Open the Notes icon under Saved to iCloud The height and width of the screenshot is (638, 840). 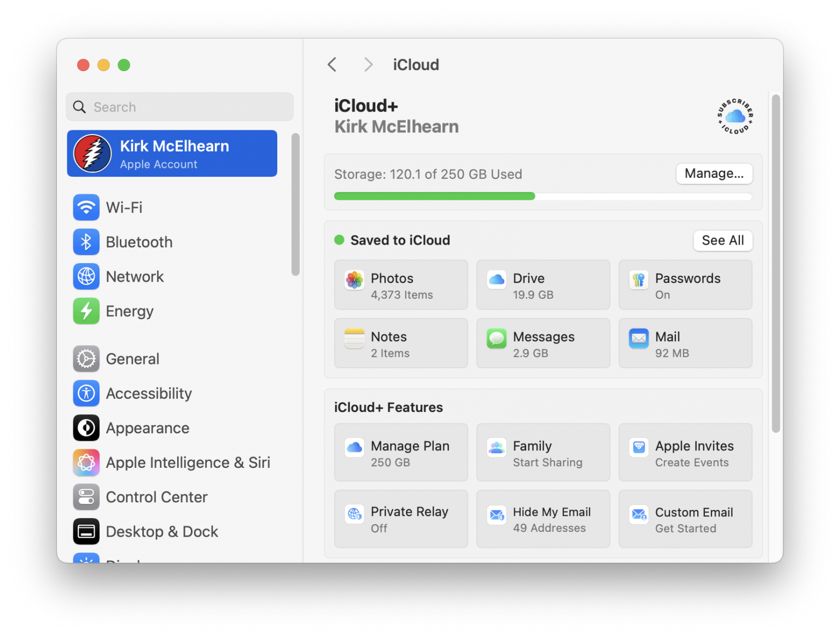(x=354, y=338)
